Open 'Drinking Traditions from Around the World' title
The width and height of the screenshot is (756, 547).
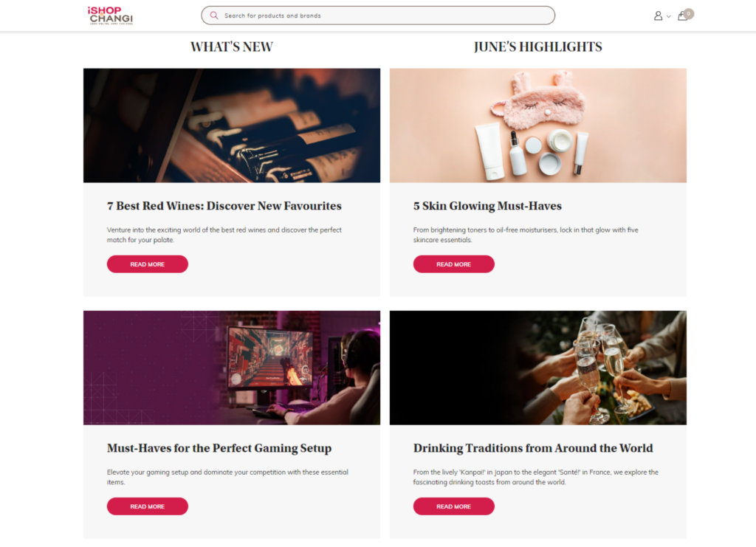coord(533,448)
